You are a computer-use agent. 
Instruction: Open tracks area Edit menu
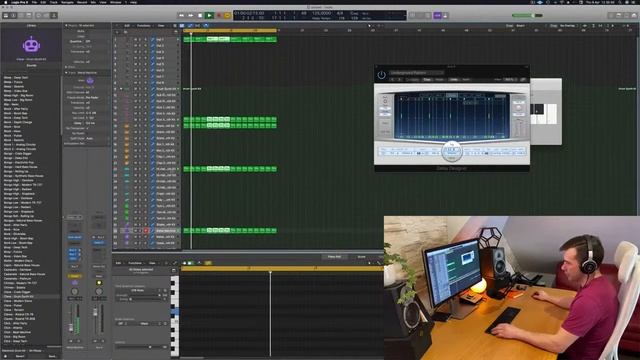[127, 26]
